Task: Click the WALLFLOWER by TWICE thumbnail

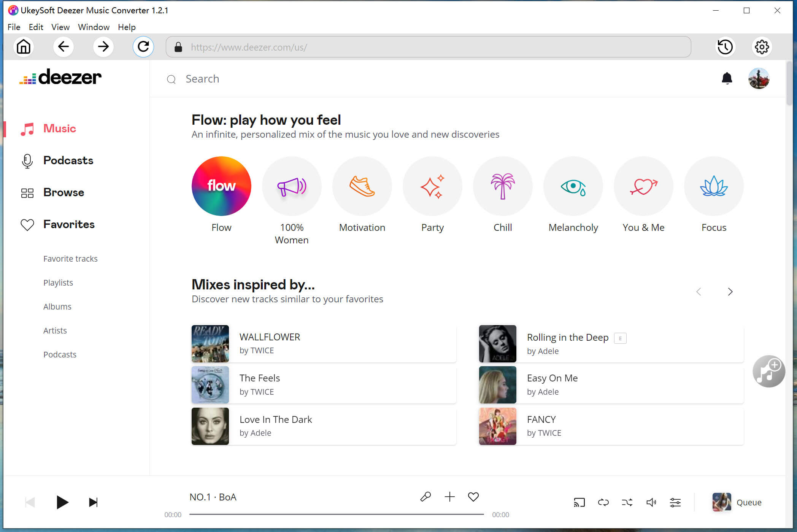Action: point(210,343)
